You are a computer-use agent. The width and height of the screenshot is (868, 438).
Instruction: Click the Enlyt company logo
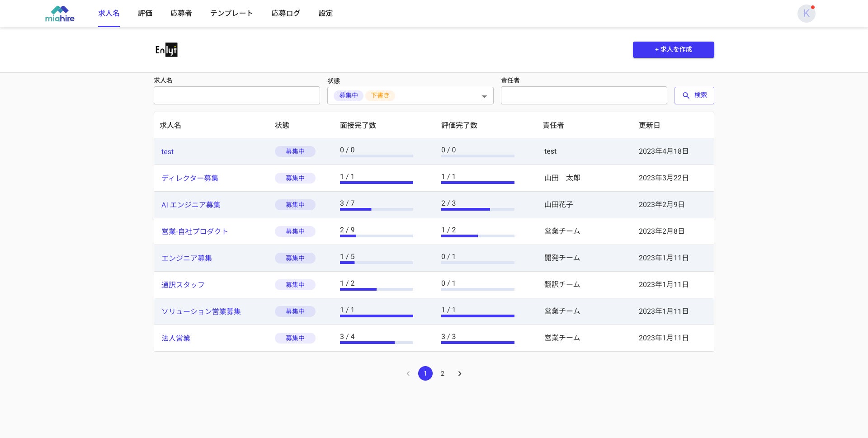(x=166, y=50)
